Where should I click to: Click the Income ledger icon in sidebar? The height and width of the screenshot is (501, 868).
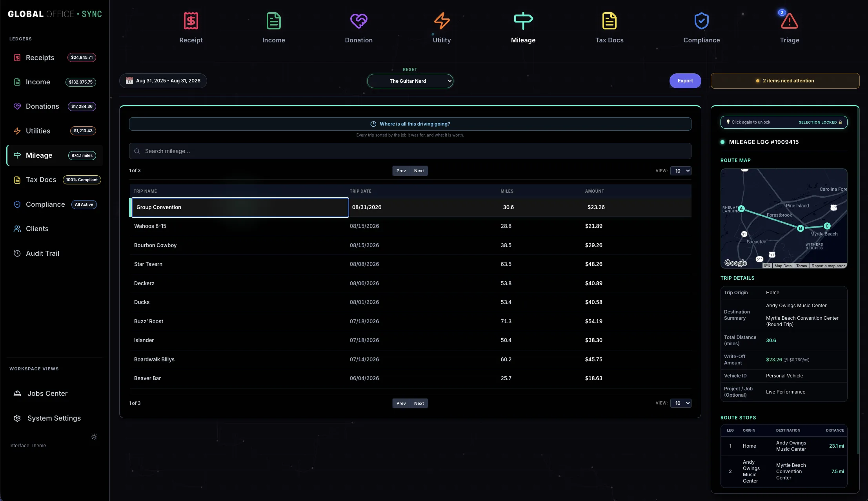point(17,82)
